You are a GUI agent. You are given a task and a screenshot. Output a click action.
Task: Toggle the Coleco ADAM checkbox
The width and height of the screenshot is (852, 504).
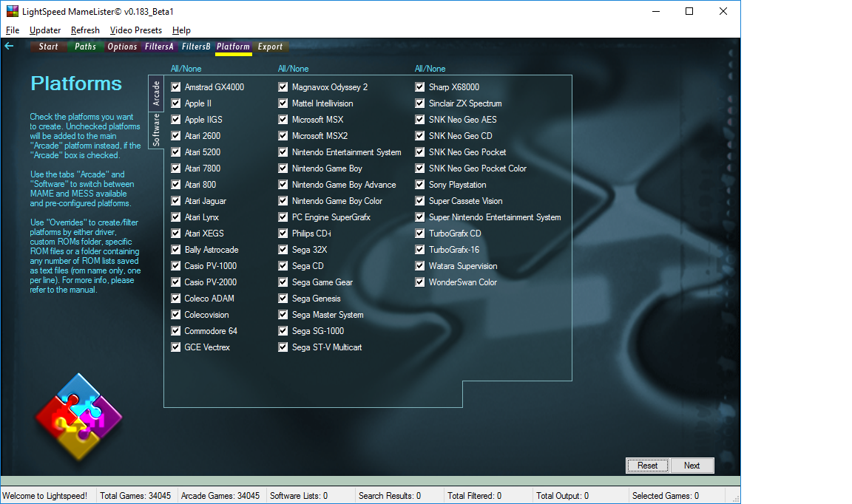pos(175,299)
